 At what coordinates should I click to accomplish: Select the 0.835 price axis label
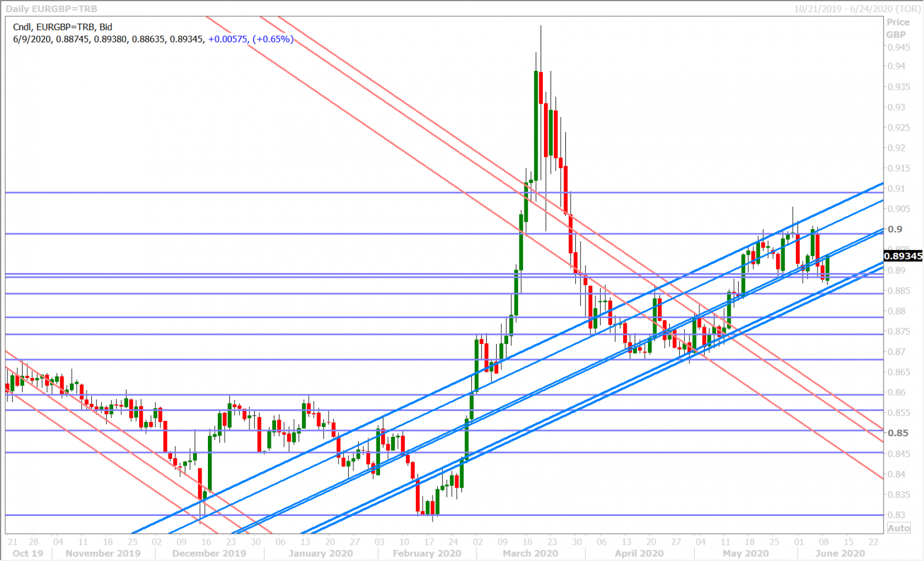pos(899,495)
